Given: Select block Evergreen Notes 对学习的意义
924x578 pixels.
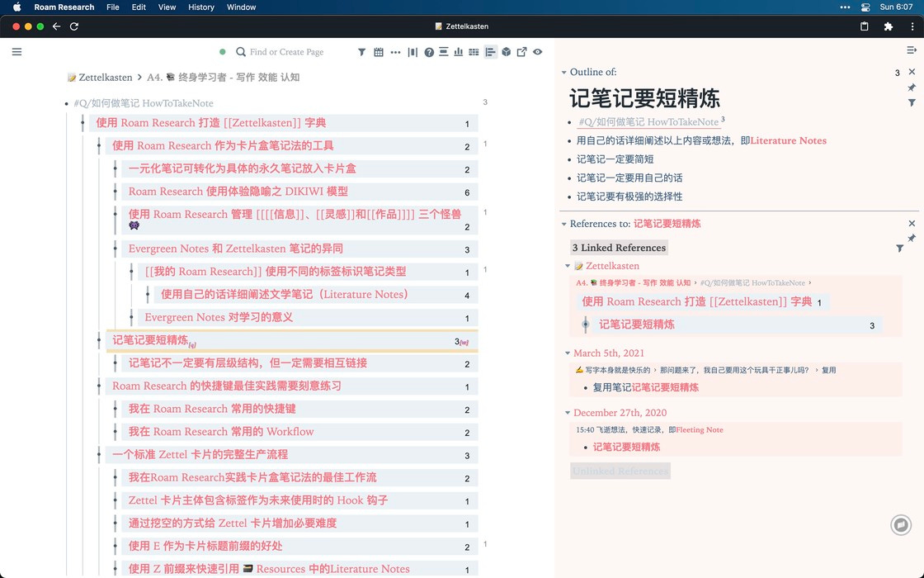Looking at the screenshot, I should [308, 318].
